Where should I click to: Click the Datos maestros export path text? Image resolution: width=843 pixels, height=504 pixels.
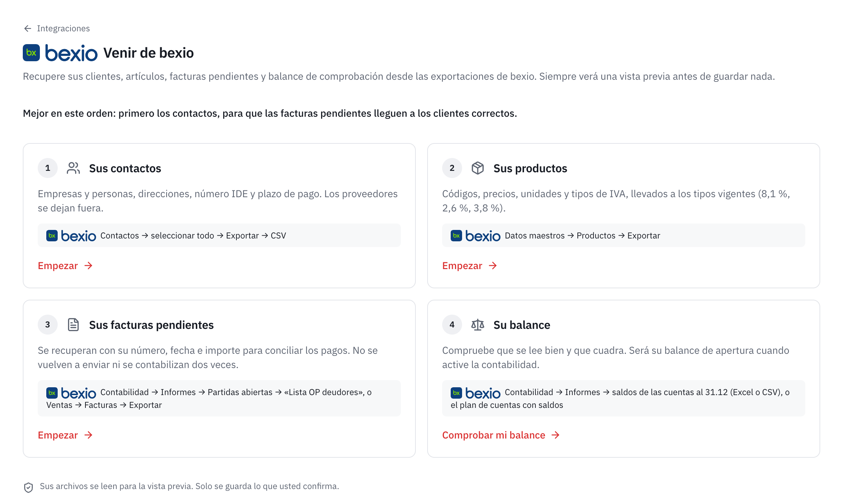(x=582, y=236)
